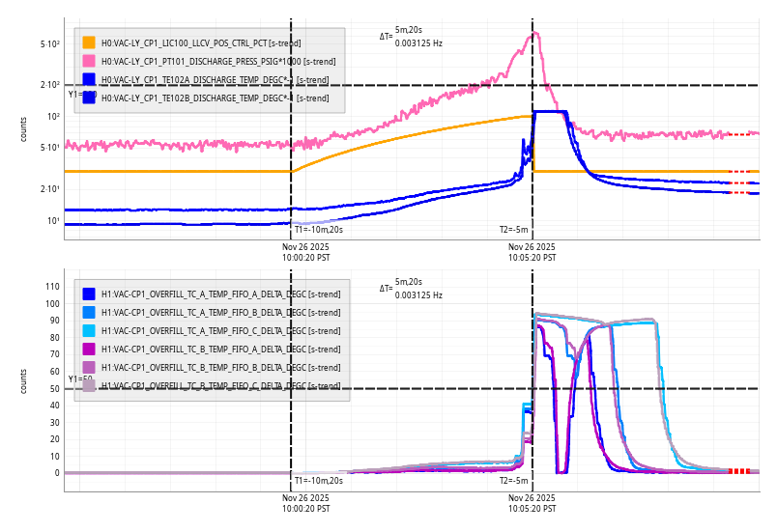The height and width of the screenshot is (532, 777).
Task: Click the orange LIC100_LLCV_POS_CTRL_PCT legend swatch
Action: click(x=89, y=42)
